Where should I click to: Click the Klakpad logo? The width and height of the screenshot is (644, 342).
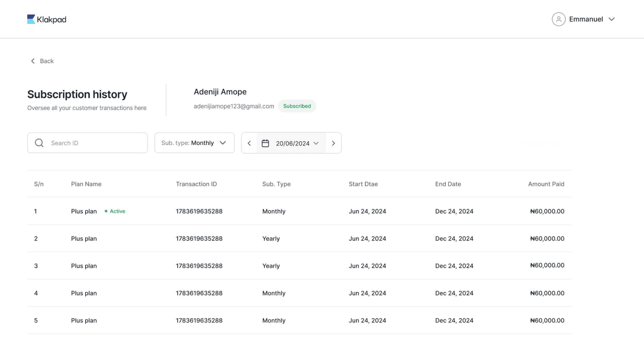(x=47, y=19)
